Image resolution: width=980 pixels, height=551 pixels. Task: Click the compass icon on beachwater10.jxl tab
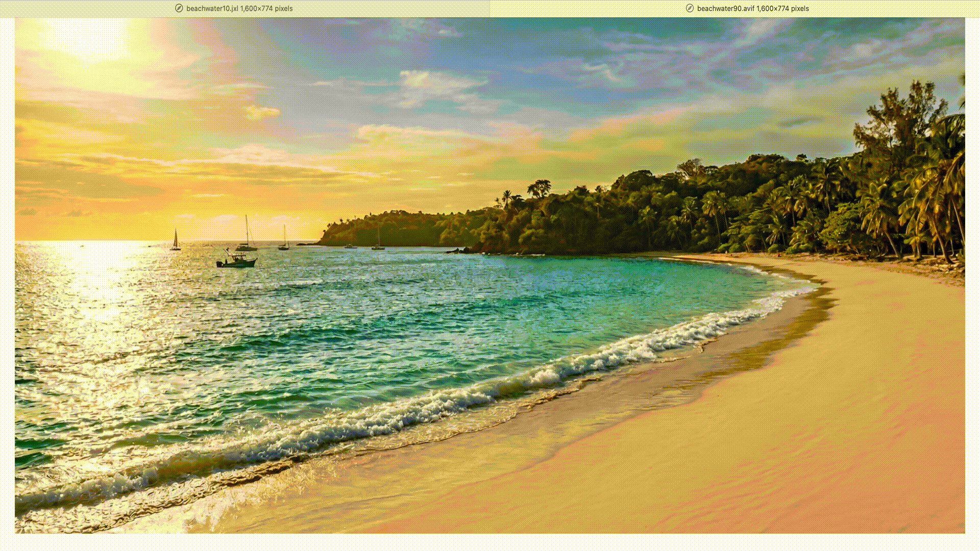click(179, 9)
